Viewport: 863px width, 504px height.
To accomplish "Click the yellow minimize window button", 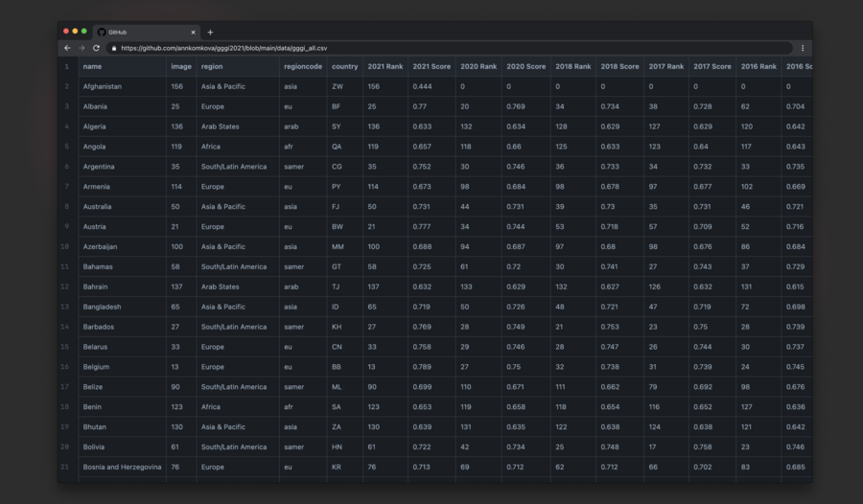I will click(75, 32).
